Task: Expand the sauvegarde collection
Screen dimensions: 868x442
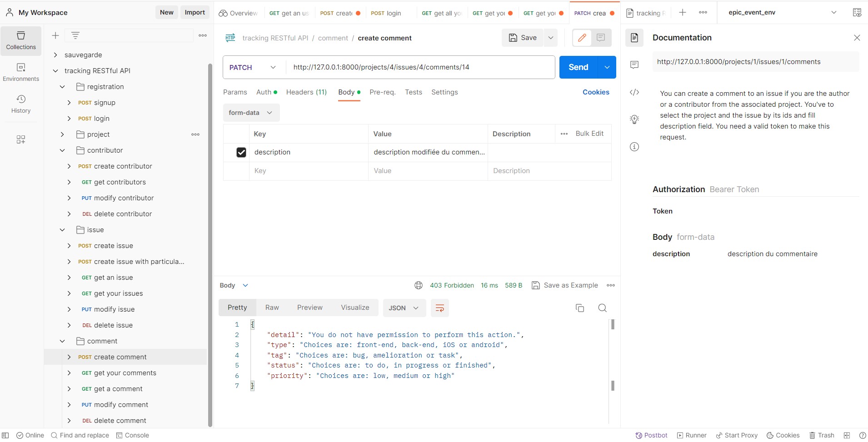Action: [55, 55]
